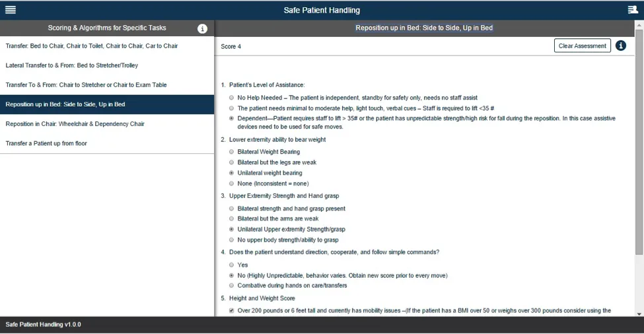Click the Patient's Level of Assistance question
The width and height of the screenshot is (644, 334).
(x=267, y=85)
